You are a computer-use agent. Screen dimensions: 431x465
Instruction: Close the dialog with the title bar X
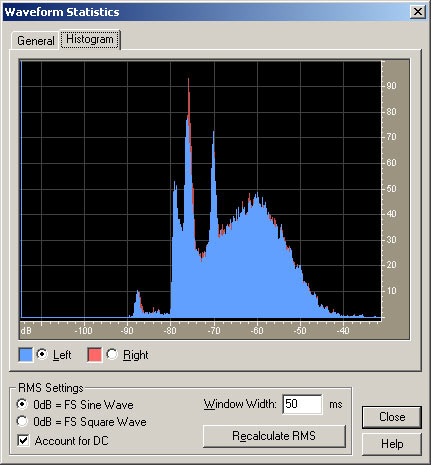click(x=417, y=12)
